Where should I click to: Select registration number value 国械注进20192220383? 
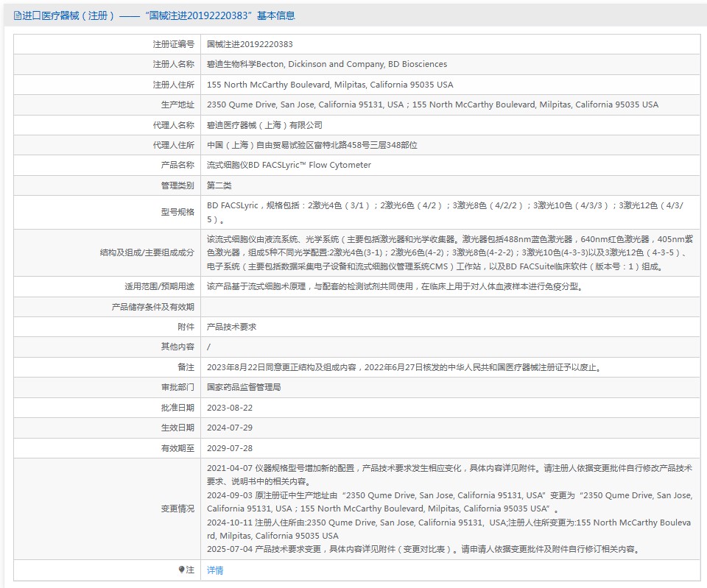click(250, 44)
